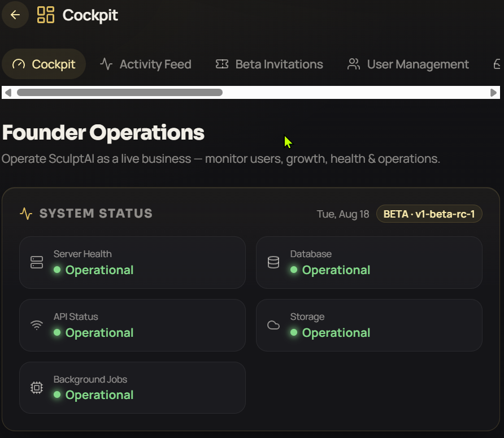Click the Background Jobs chip icon
504x438 pixels.
37,388
